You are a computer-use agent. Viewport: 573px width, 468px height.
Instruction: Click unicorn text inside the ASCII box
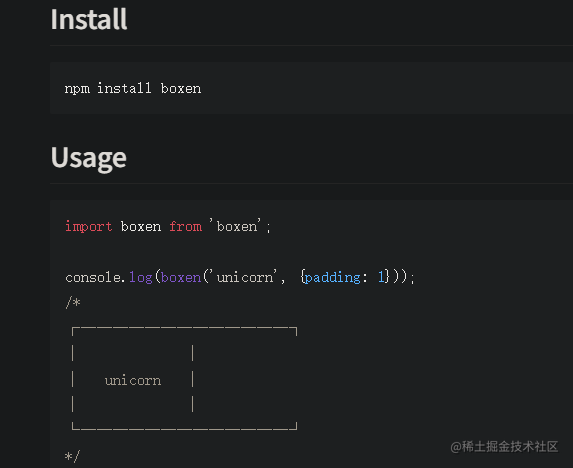click(x=133, y=381)
